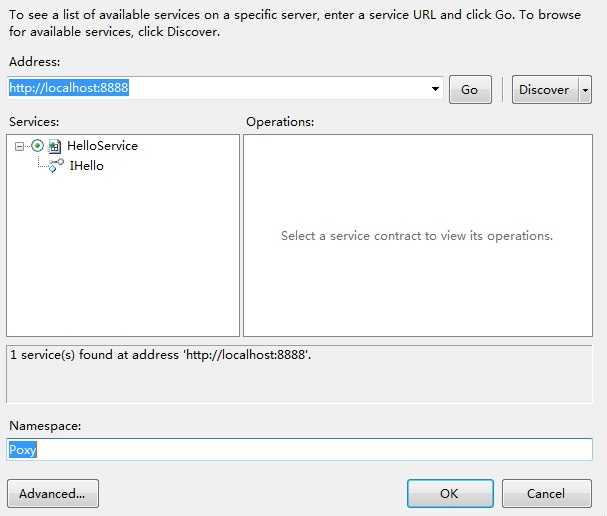Click the HelloService service file icon
The width and height of the screenshot is (607, 516).
pyautogui.click(x=55, y=146)
